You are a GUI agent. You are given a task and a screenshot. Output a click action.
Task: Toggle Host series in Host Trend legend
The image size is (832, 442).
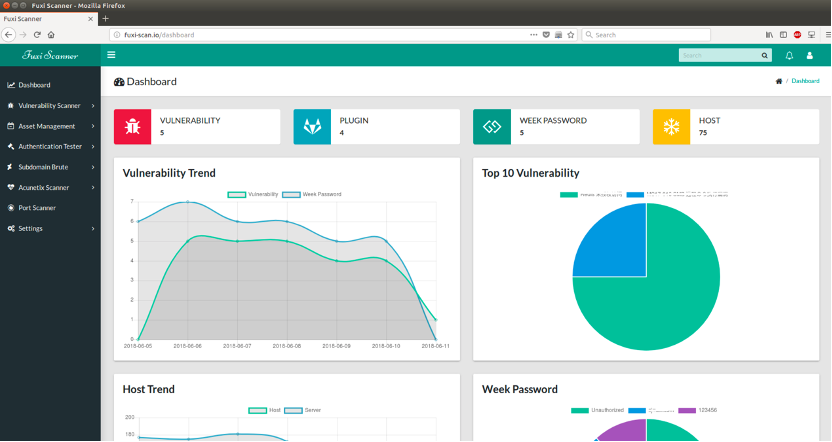click(x=264, y=410)
